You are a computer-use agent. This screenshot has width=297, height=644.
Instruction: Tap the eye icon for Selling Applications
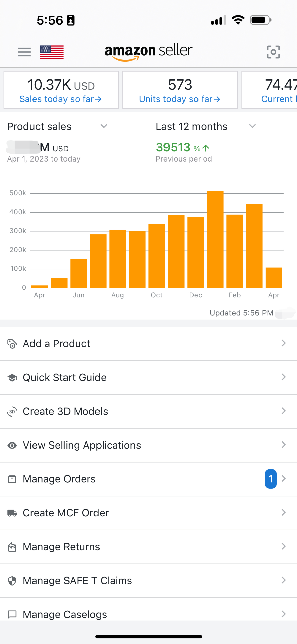coord(12,446)
